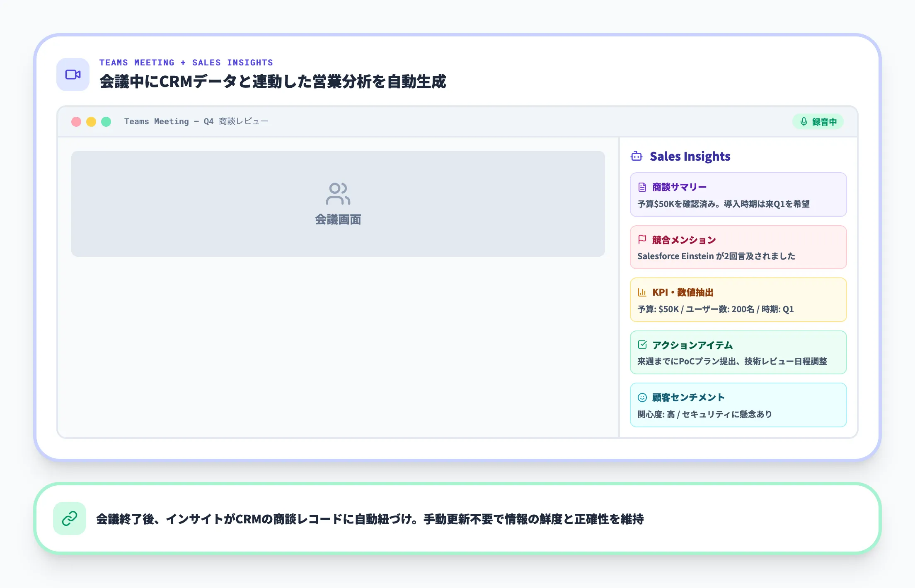Viewport: 915px width, 588px height.
Task: Click the TEAMS MEETING + SALES INSIGHTS label
Action: [x=186, y=62]
